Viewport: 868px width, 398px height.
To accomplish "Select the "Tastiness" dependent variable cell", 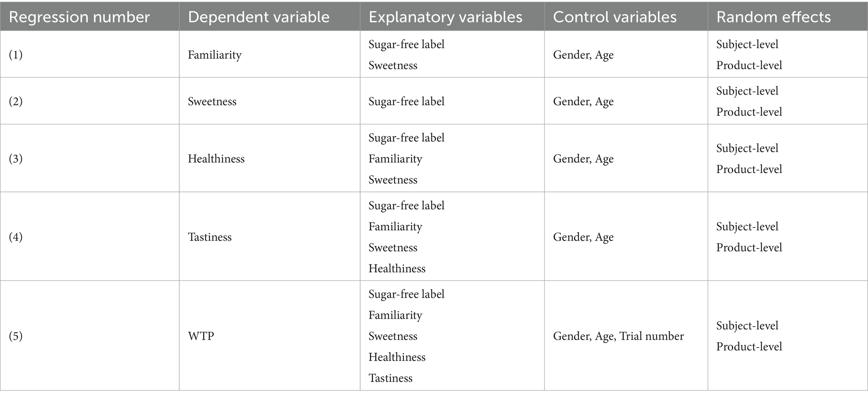I will (209, 237).
